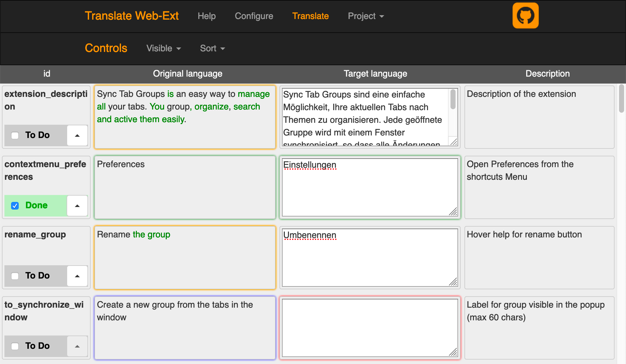Mark rename_group as done via checkbox
The image size is (626, 364).
(x=15, y=276)
